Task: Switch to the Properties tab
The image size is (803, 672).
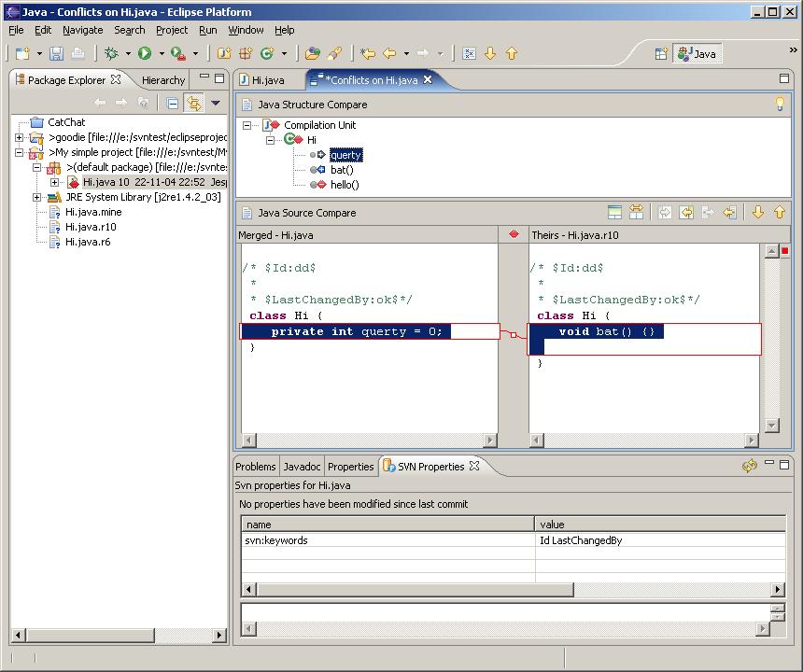Action: (x=351, y=467)
